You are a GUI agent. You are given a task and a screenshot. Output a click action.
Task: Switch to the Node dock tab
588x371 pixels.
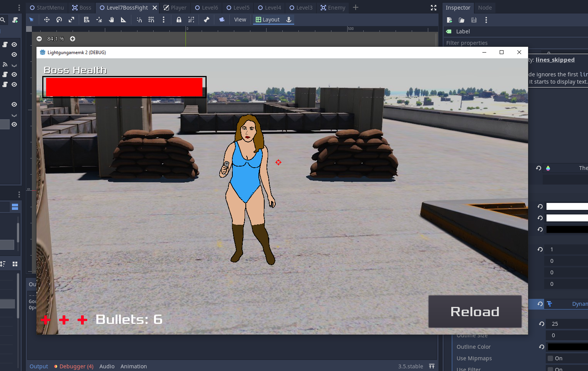tap(485, 8)
